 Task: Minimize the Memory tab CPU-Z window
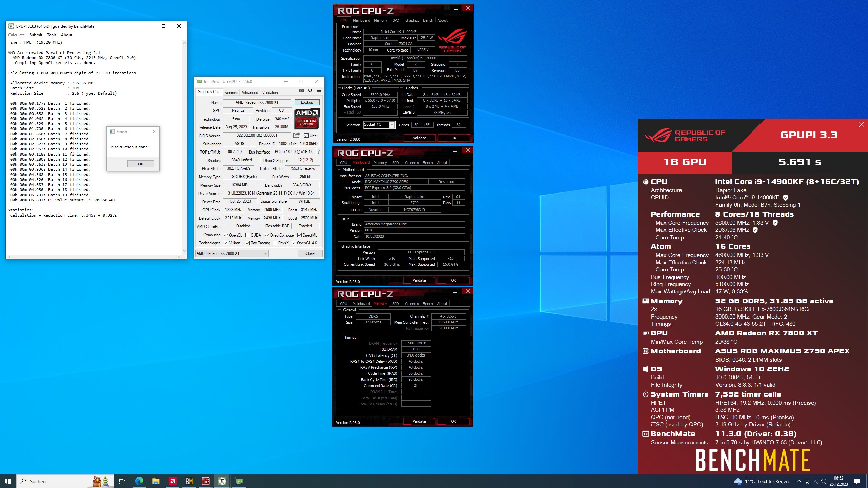coord(455,292)
